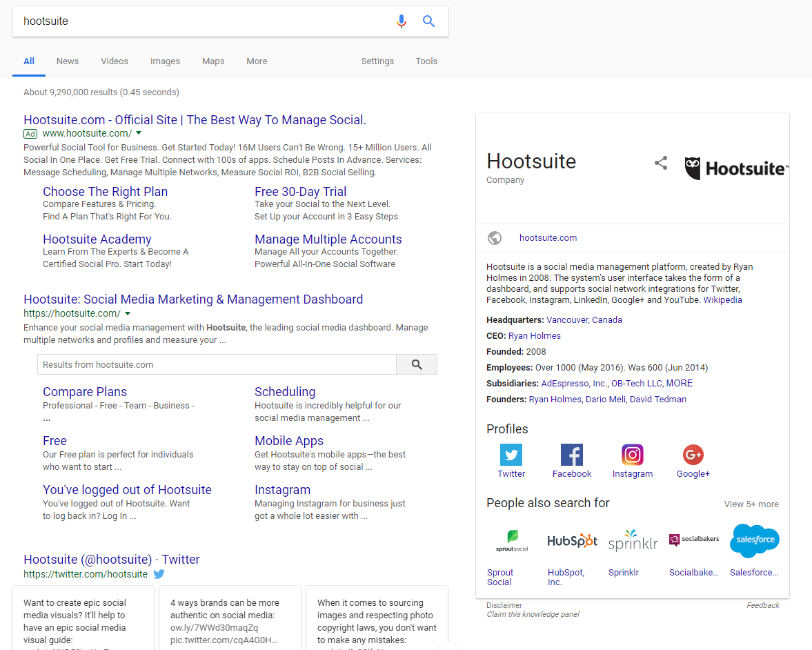
Task: Open the 'Scheduling' sitelink
Action: [x=285, y=392]
